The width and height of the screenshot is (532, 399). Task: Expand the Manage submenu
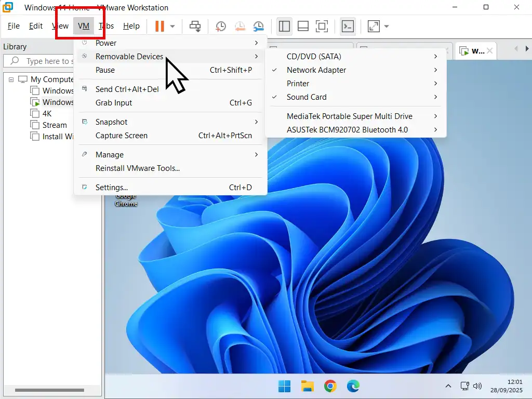point(170,154)
